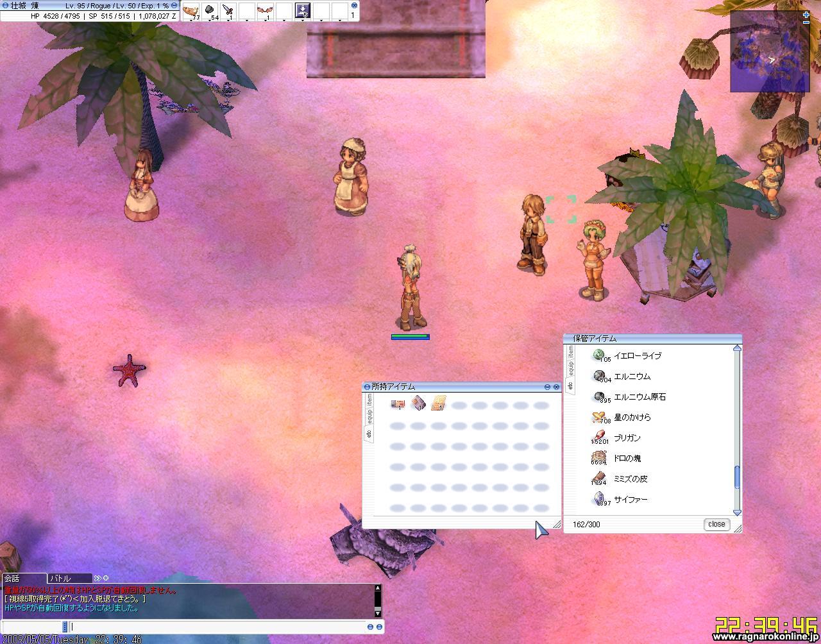The width and height of the screenshot is (821, 644).
Task: Click the green-haired girl character
Action: click(593, 260)
